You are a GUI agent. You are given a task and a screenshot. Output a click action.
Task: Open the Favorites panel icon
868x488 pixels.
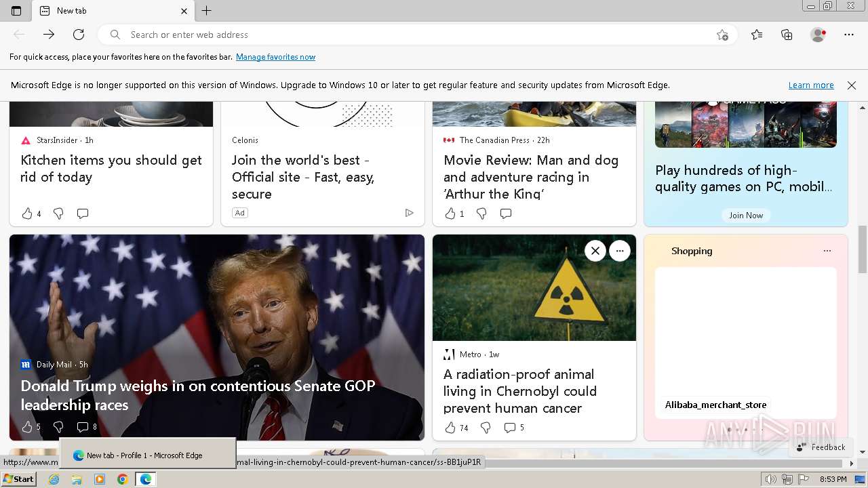(x=757, y=35)
